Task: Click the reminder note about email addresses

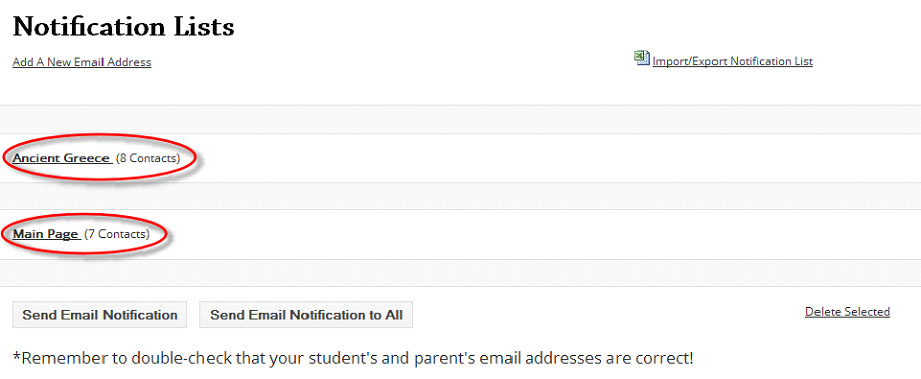Action: [x=353, y=357]
